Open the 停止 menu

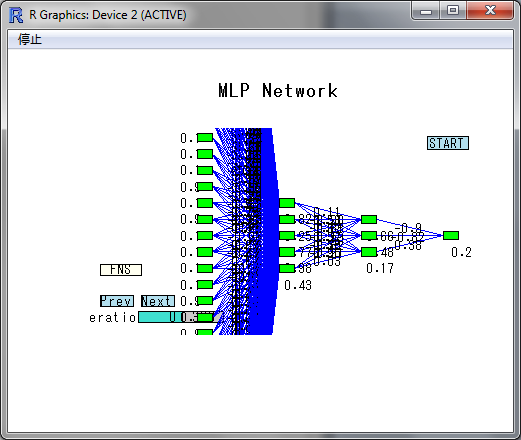pos(30,39)
